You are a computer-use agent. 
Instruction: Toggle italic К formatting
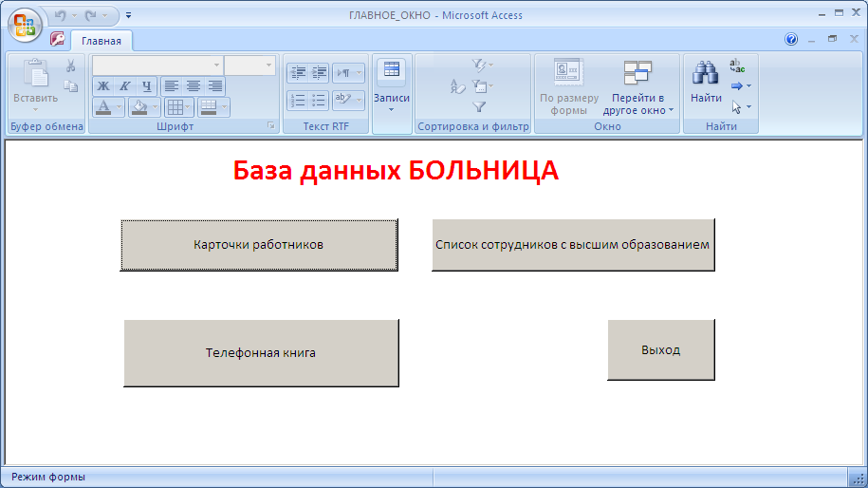[125, 85]
